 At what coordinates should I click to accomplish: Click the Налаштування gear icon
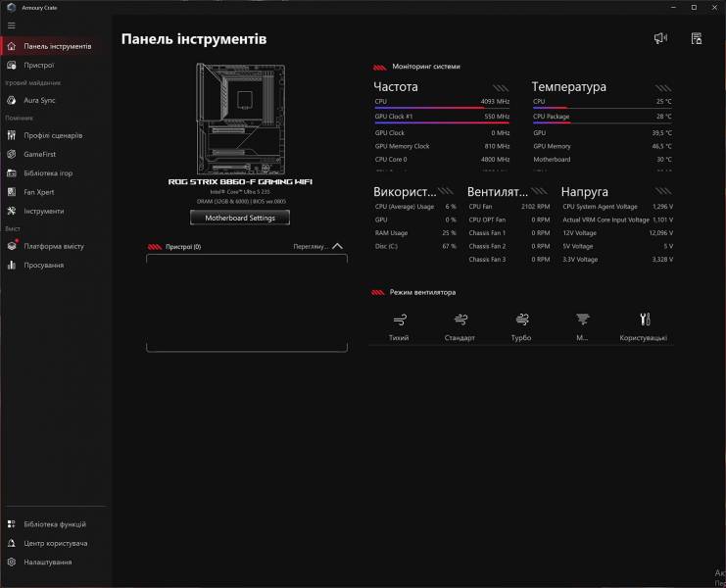click(x=12, y=562)
